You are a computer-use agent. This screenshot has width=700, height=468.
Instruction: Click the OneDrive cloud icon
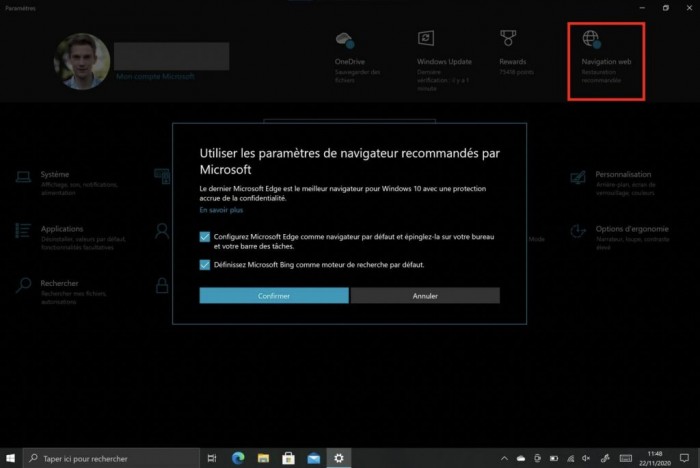345,40
